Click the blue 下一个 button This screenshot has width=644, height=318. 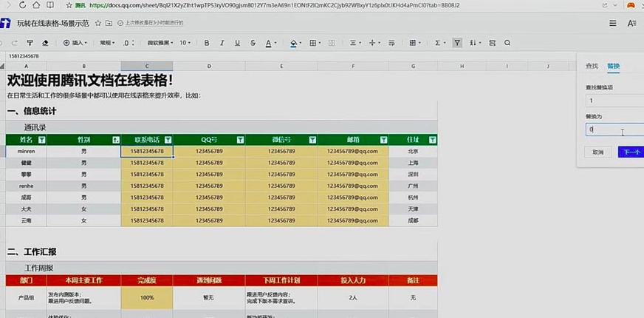631,152
